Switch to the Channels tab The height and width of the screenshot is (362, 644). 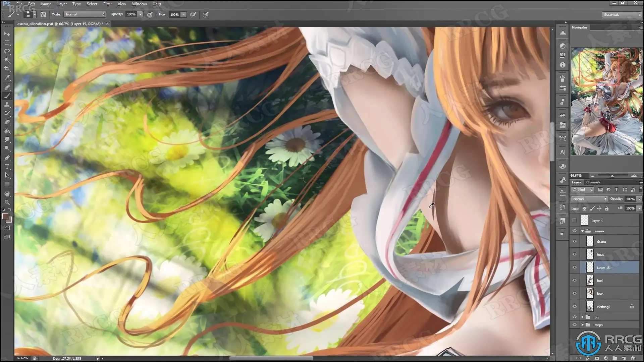[593, 182]
